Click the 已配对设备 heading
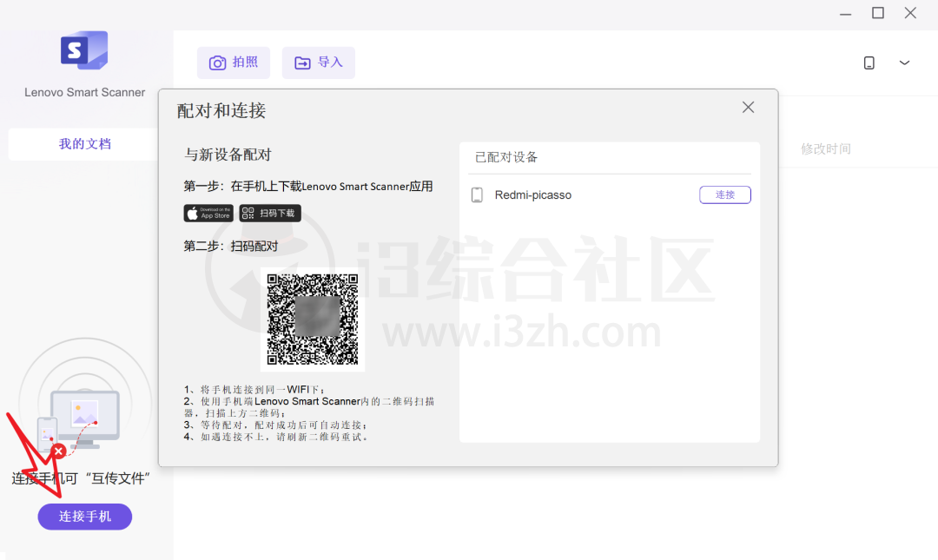The width and height of the screenshot is (938, 560). (506, 157)
